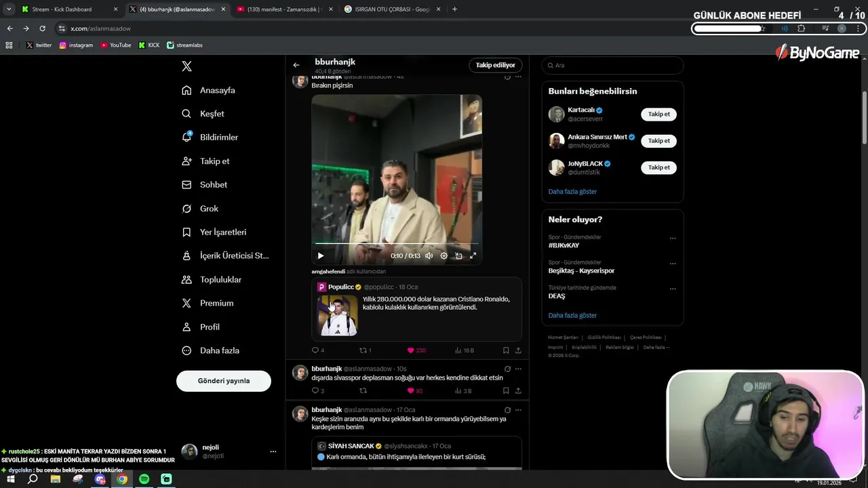Open more options on Bırakın pişirsin post

[x=518, y=77]
